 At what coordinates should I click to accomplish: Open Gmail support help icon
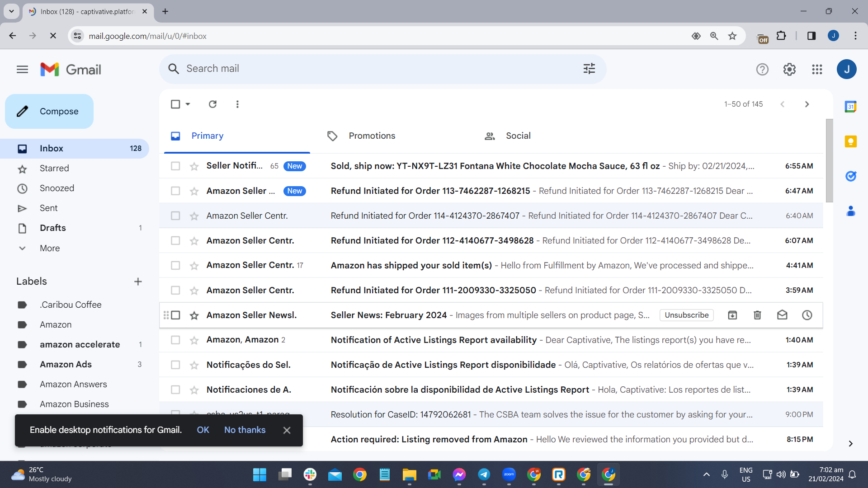tap(762, 70)
